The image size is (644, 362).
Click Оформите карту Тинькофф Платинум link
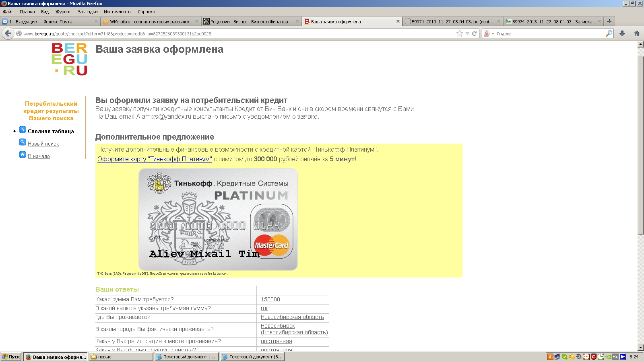click(x=155, y=159)
